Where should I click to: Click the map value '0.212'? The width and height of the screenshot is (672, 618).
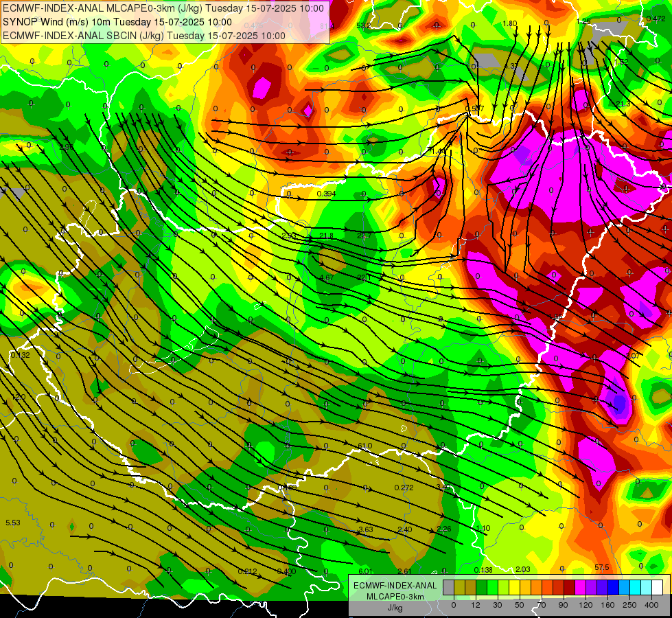coord(247,571)
